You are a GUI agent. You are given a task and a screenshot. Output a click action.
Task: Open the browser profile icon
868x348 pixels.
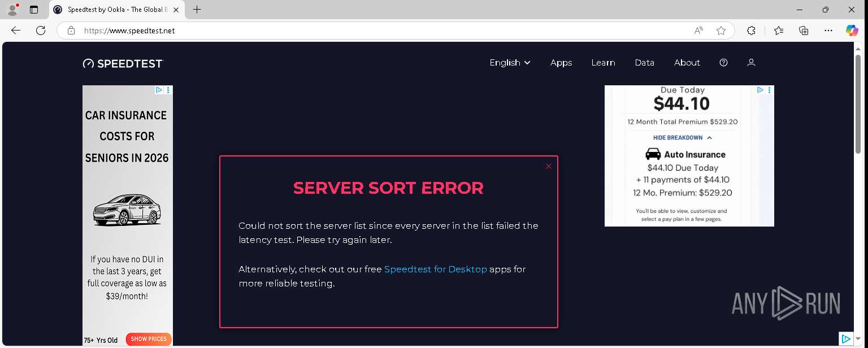(x=12, y=10)
